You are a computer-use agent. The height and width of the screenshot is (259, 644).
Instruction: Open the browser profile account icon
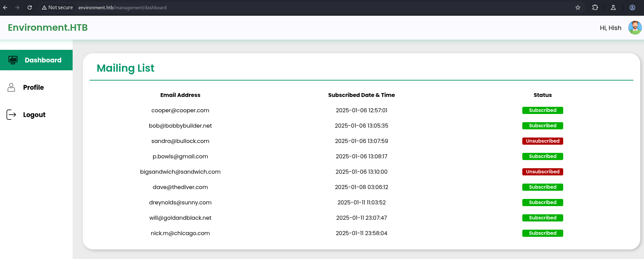pyautogui.click(x=632, y=8)
